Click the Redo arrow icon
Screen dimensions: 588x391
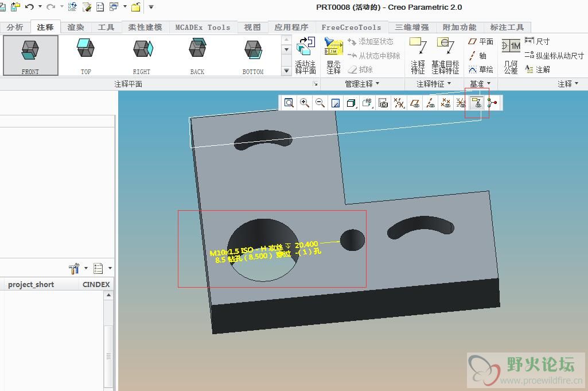click(x=50, y=6)
